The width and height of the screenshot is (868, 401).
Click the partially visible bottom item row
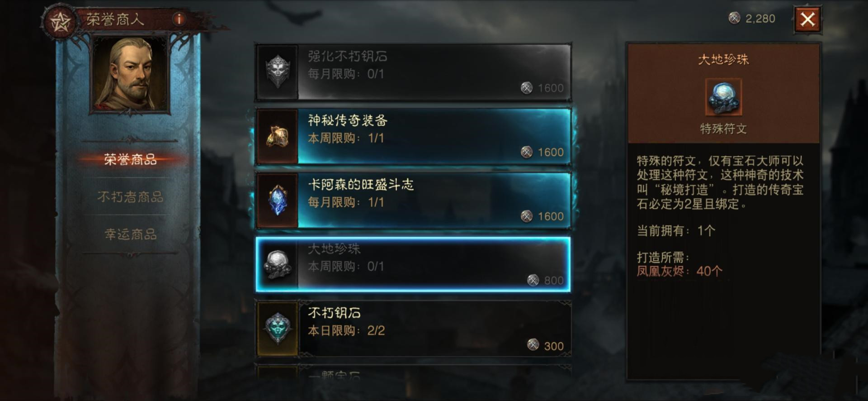point(413,372)
